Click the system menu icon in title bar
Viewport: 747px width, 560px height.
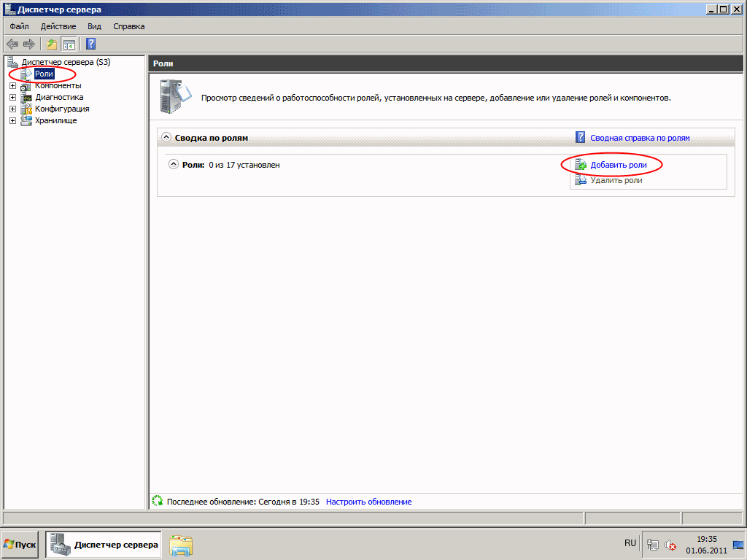click(10, 9)
